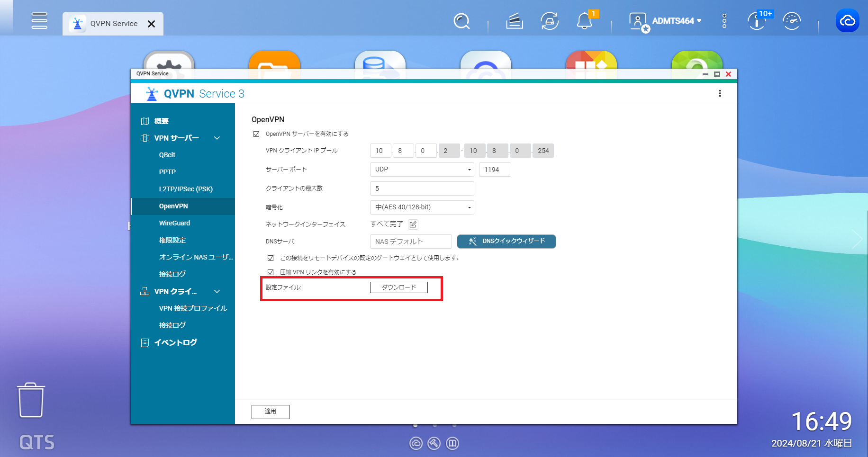Open QVPN window three-dot options menu

pyautogui.click(x=720, y=93)
